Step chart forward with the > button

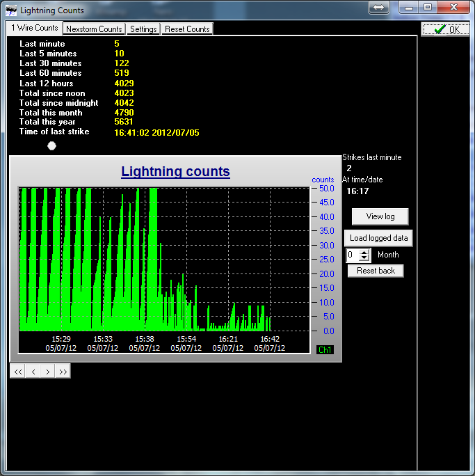(48, 372)
